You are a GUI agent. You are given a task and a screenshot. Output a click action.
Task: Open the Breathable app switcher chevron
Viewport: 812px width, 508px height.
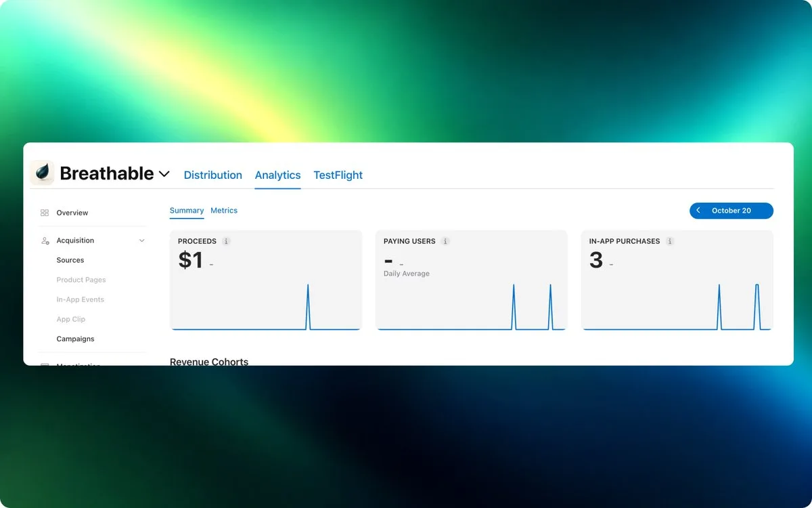pos(164,174)
